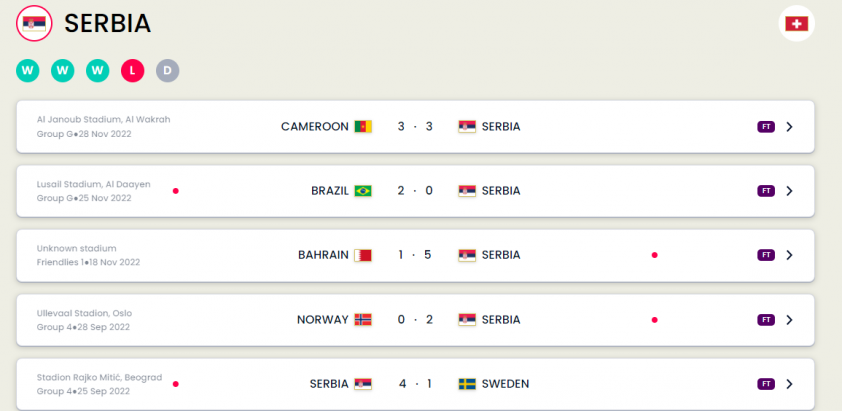The image size is (842, 411).
Task: Click the Bahrain flag icon
Action: click(x=363, y=255)
